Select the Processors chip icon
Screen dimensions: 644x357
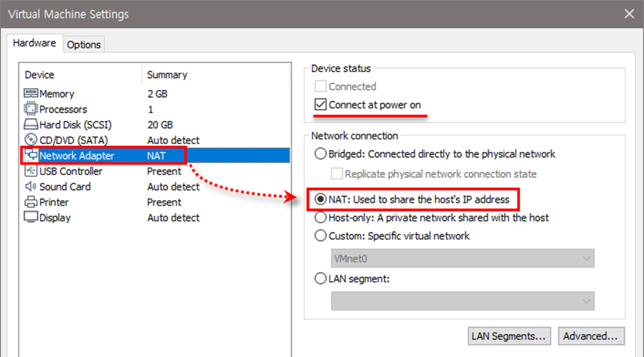[x=31, y=109]
